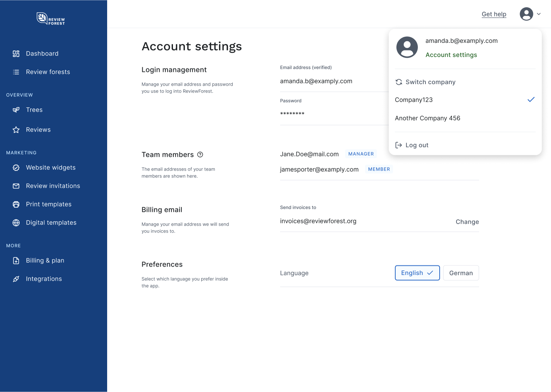Screen dimensions: 551x392
Task: Switch to Another Company 456
Action: click(427, 118)
